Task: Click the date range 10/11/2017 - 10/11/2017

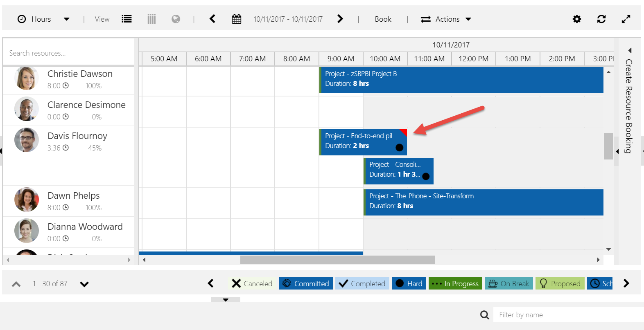Action: coord(288,19)
